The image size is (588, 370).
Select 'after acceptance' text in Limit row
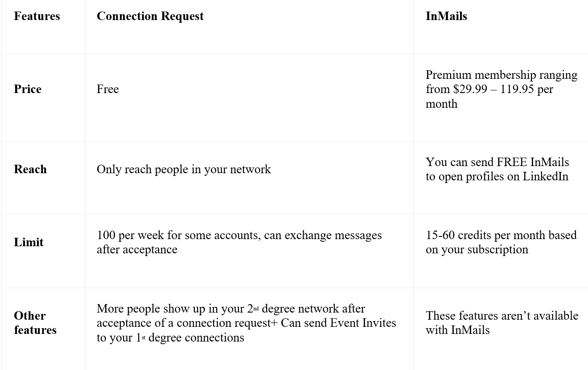click(x=137, y=249)
